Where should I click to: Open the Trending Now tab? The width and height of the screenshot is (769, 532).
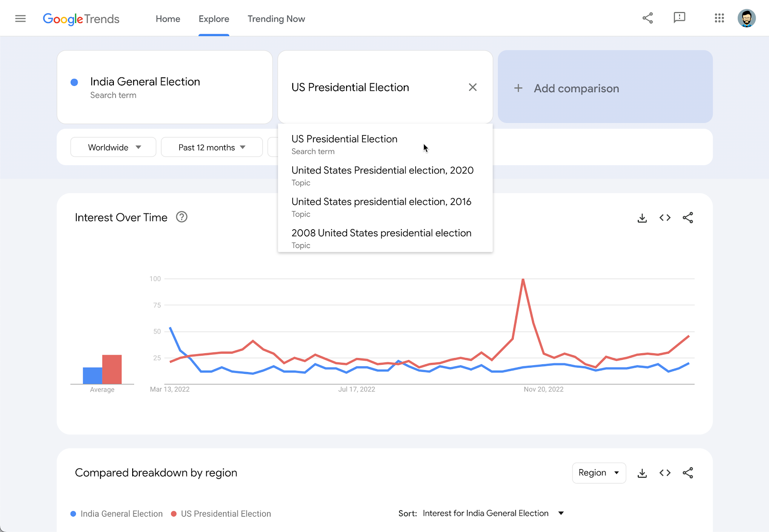pyautogui.click(x=276, y=19)
